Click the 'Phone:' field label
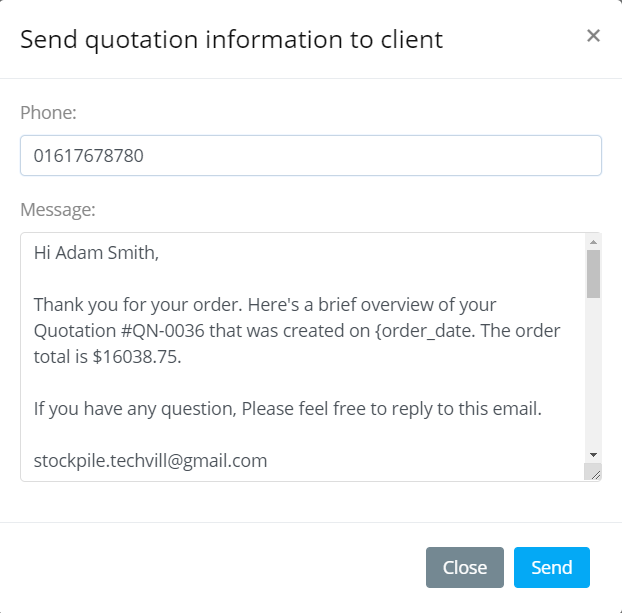The image size is (622, 613). (48, 113)
